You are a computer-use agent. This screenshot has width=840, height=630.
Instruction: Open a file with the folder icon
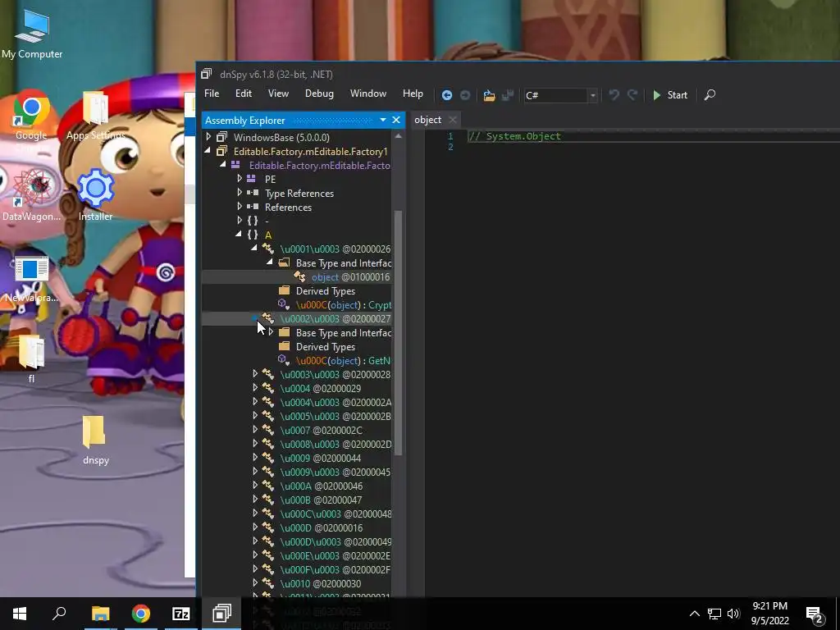click(489, 95)
